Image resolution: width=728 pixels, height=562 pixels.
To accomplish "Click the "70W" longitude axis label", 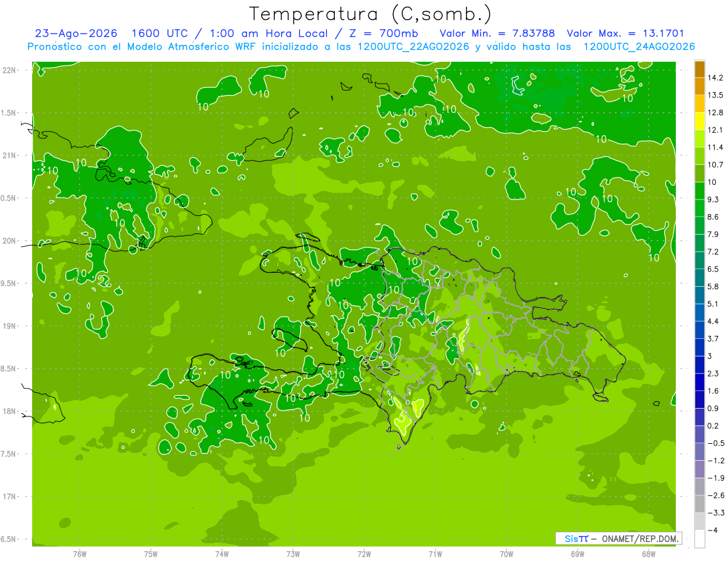I will [507, 554].
